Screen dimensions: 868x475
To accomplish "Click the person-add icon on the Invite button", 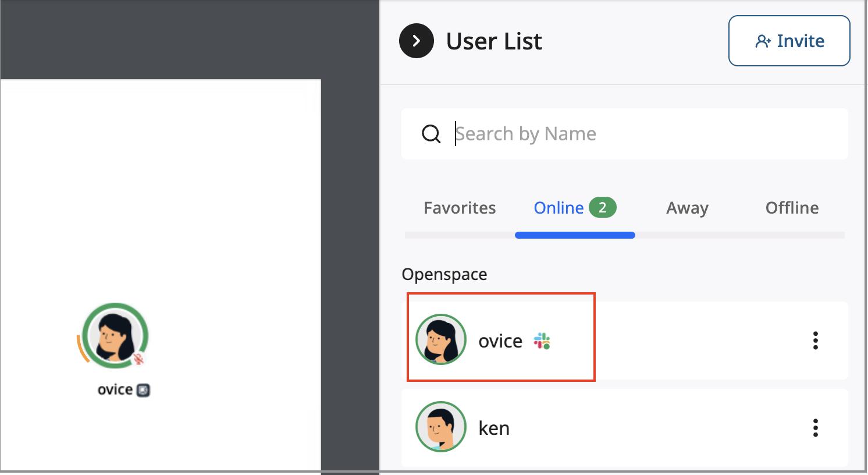I will pos(763,41).
